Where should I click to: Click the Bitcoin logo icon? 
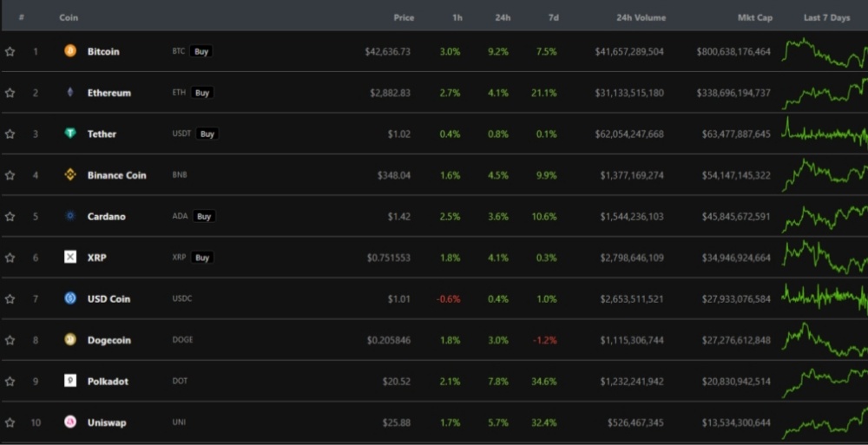[70, 51]
